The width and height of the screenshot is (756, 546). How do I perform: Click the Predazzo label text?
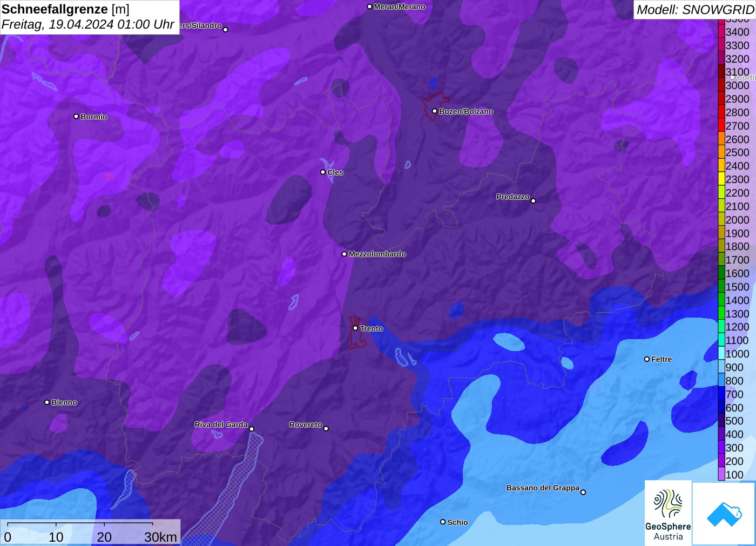[513, 197]
